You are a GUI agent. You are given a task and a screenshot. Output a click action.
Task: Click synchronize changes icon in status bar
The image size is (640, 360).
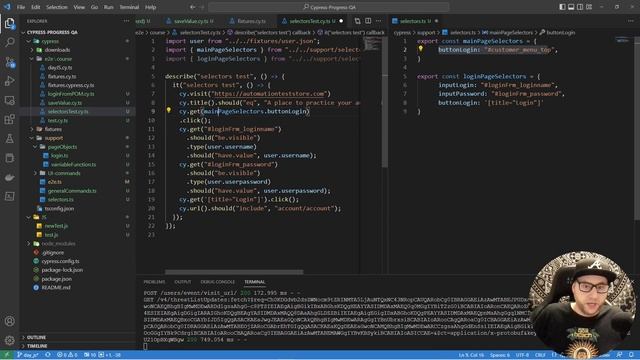48,355
